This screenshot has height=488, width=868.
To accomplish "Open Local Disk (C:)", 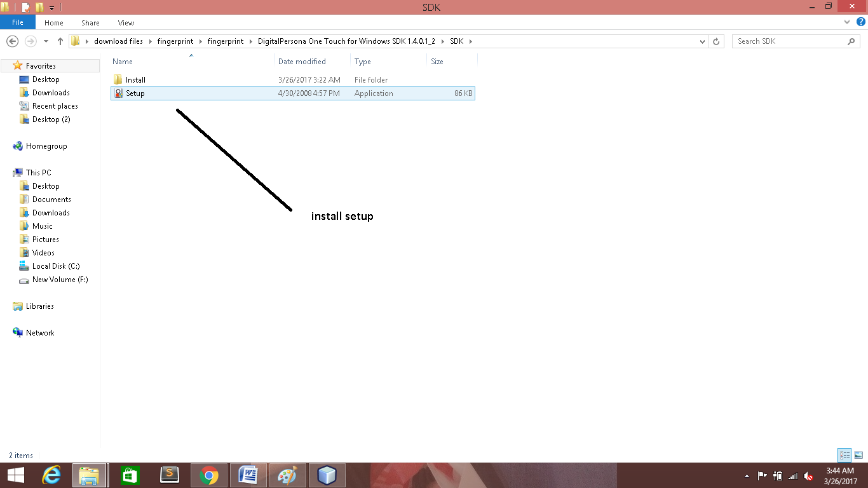I will click(56, 266).
